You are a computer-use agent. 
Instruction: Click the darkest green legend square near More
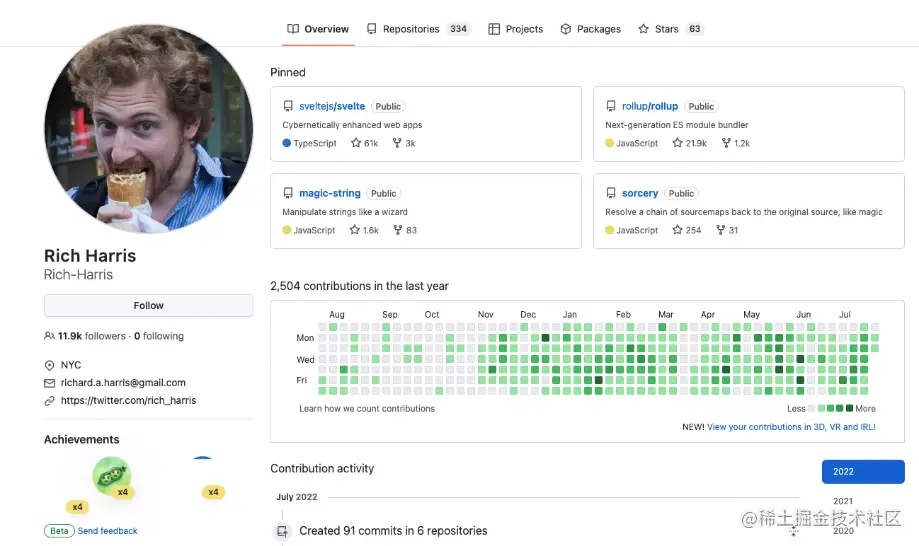849,408
